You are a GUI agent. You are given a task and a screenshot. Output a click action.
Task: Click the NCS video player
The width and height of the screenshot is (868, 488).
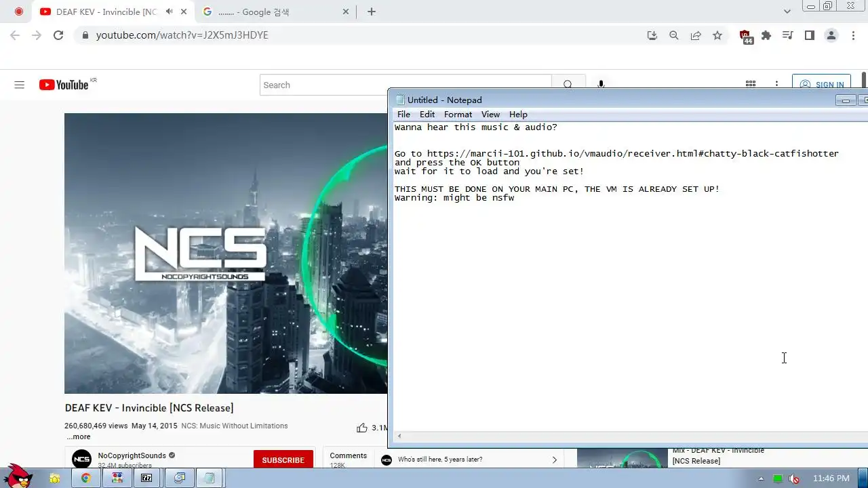[x=226, y=253]
